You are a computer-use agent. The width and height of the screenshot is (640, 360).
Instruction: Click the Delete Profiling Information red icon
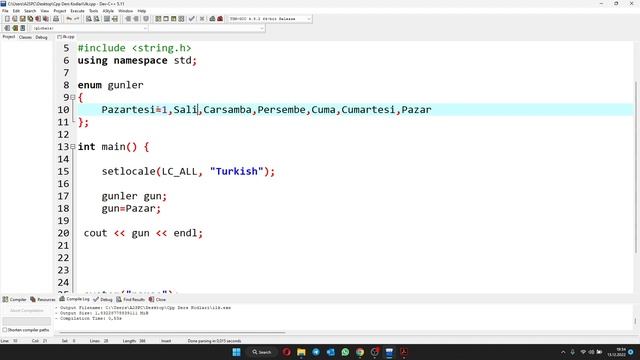coord(220,19)
